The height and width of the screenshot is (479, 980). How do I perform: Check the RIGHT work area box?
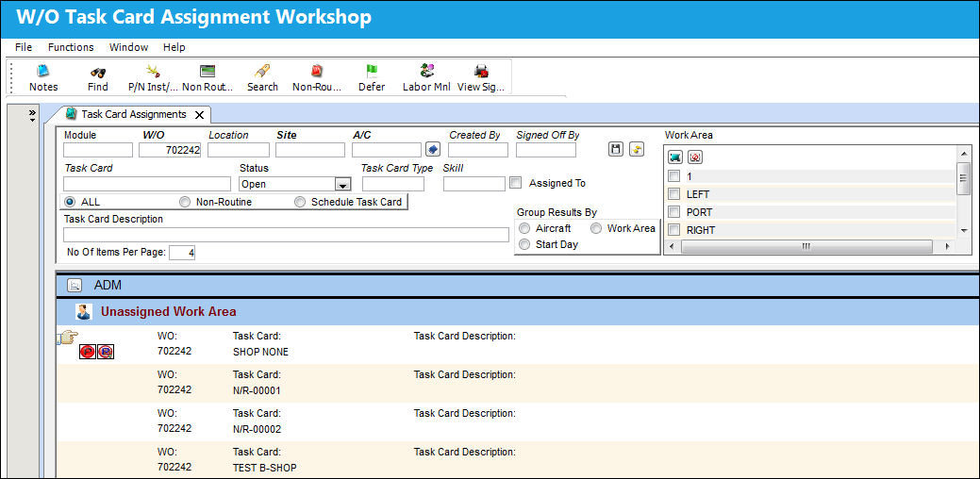coord(673,230)
